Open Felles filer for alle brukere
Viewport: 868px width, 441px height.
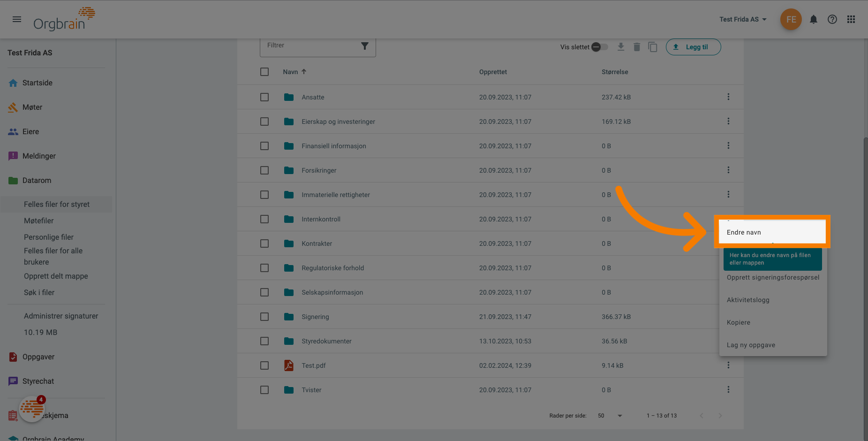click(x=53, y=257)
